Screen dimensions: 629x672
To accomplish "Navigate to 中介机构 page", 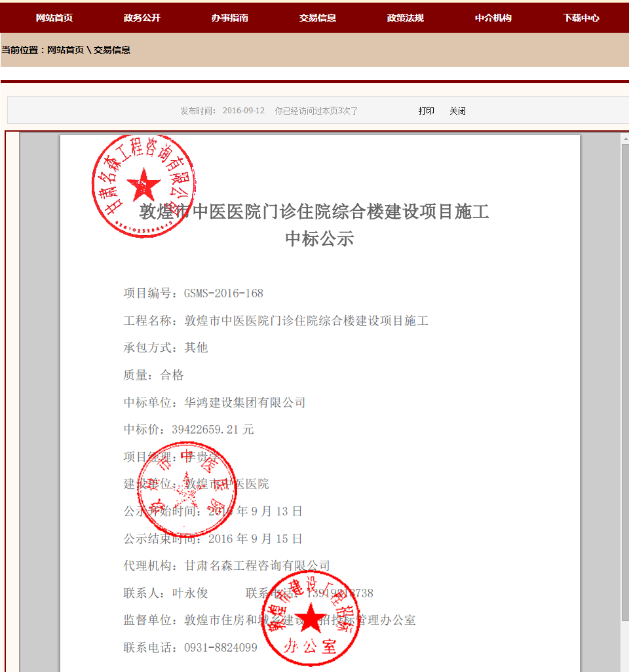I will tap(493, 18).
